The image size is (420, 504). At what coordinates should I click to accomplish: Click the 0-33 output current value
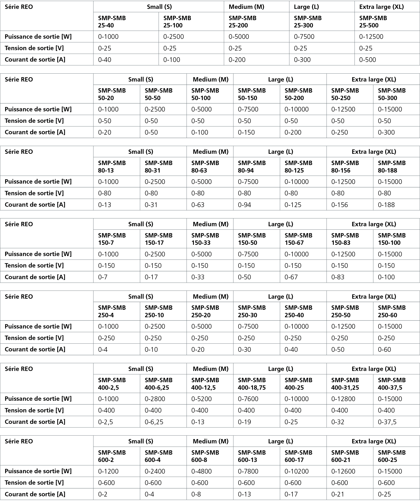click(198, 277)
